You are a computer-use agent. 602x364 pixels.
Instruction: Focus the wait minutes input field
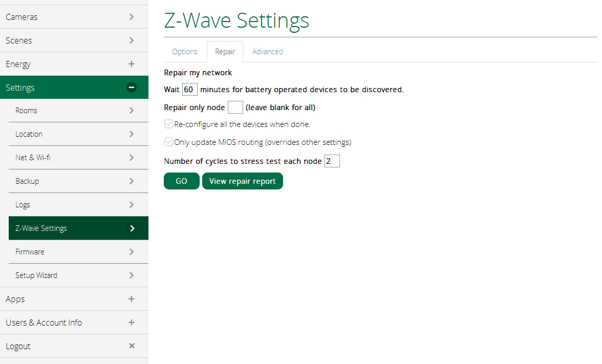[x=189, y=90]
